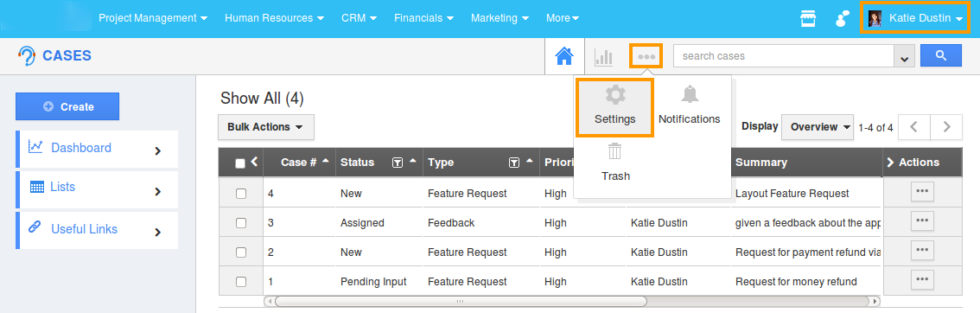
Task: Open the reports bar chart icon
Action: pos(603,57)
